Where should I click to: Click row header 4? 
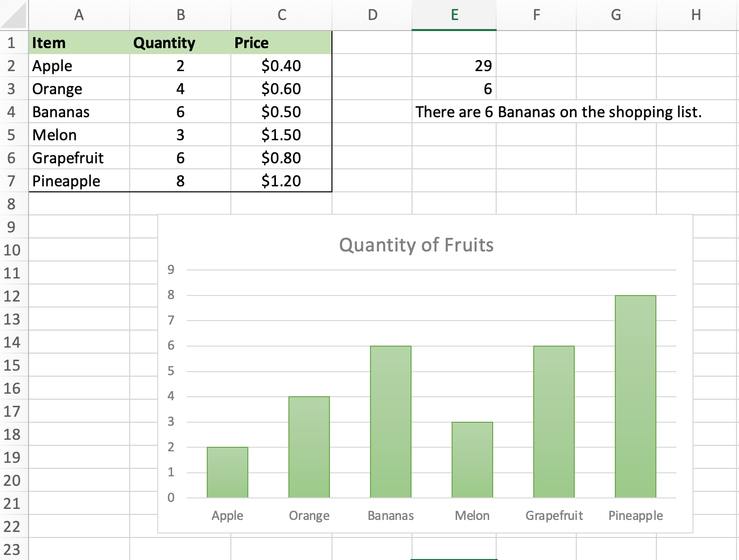tap(14, 112)
